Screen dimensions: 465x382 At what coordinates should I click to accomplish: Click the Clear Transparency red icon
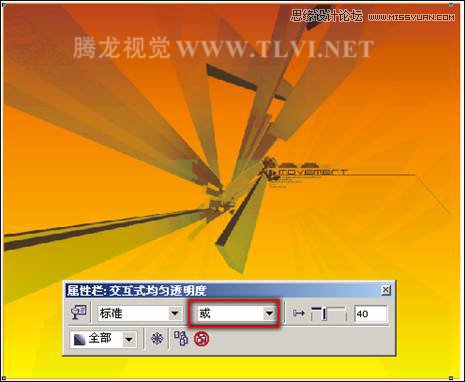[x=201, y=339]
